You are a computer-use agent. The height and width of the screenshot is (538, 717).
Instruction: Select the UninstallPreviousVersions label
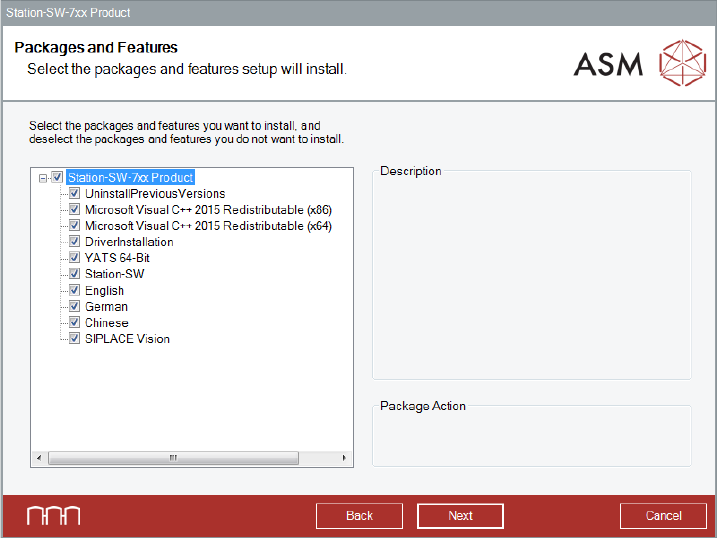[x=155, y=193]
